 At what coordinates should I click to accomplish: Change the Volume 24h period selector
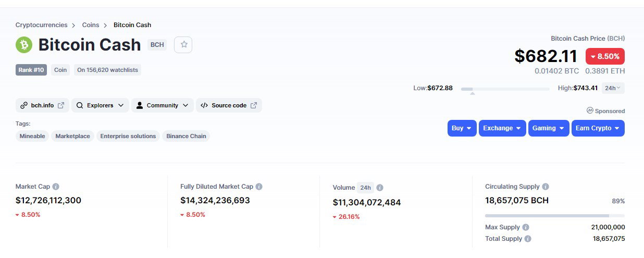tap(366, 188)
